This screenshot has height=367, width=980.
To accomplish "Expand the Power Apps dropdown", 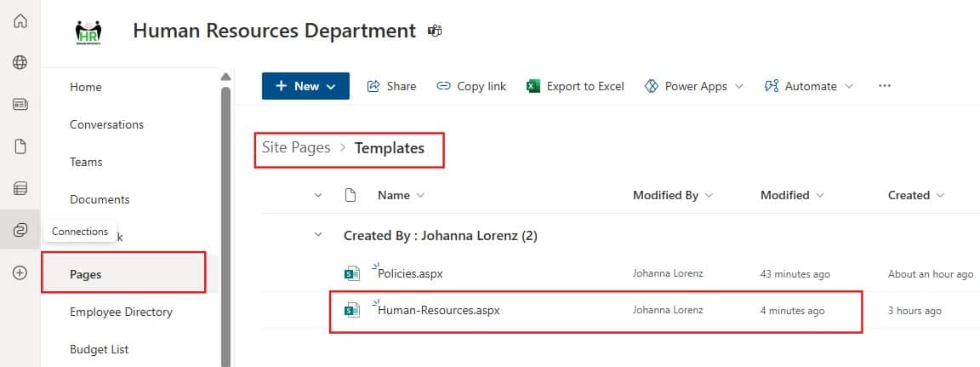I will tap(739, 86).
